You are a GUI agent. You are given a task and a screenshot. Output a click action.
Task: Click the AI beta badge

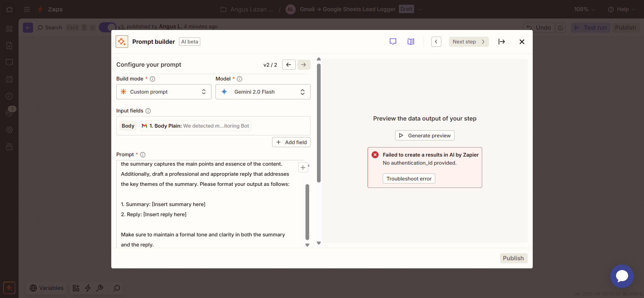click(189, 42)
